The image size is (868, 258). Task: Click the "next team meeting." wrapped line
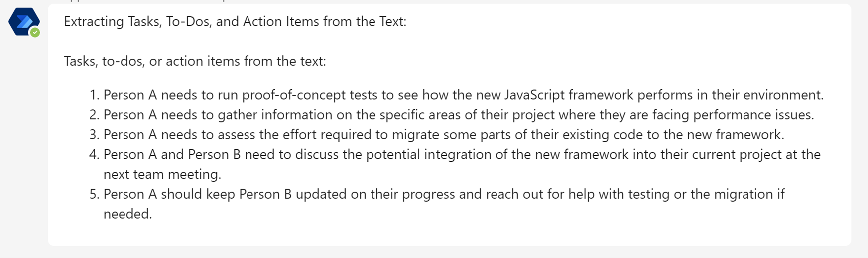coord(162,174)
